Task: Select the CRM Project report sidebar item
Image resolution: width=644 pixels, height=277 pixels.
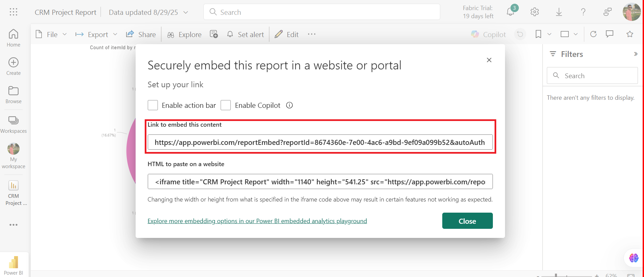Action: tap(13, 193)
